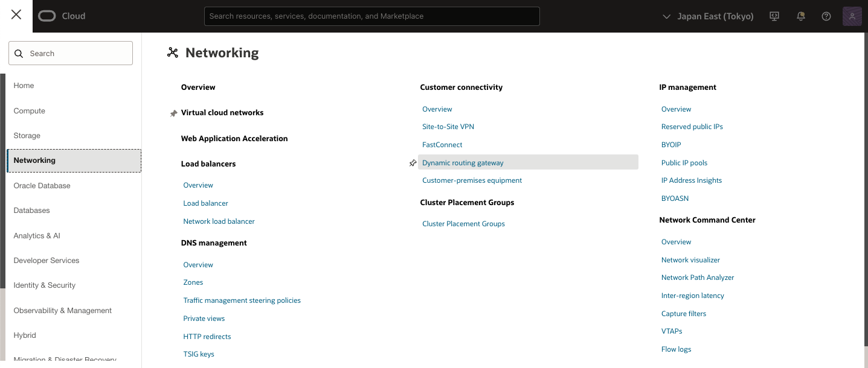Open Overview under DNS management
This screenshot has width=868, height=368.
pyautogui.click(x=198, y=265)
